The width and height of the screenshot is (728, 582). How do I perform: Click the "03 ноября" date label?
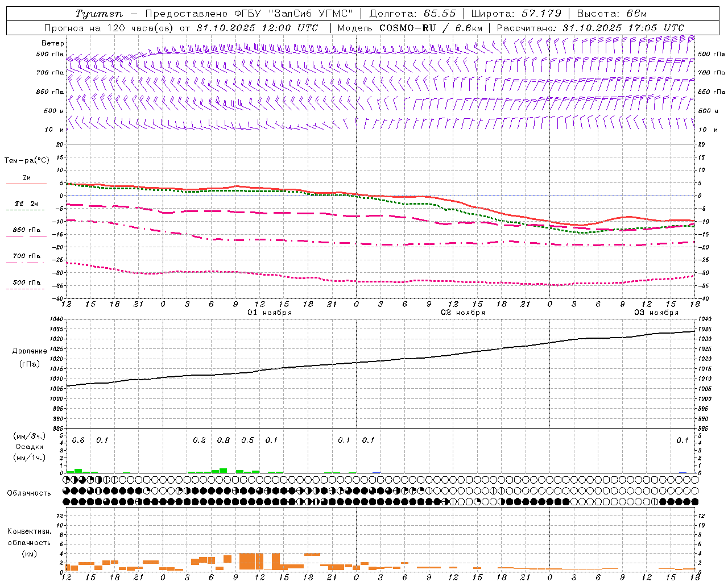click(656, 313)
